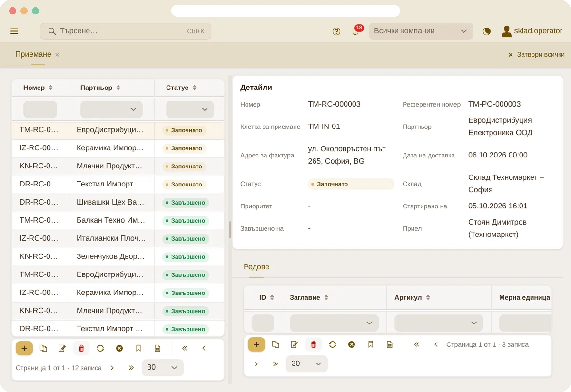
Task: Duplicate the selected receipt in the receipts list toolbar
Action: point(43,348)
